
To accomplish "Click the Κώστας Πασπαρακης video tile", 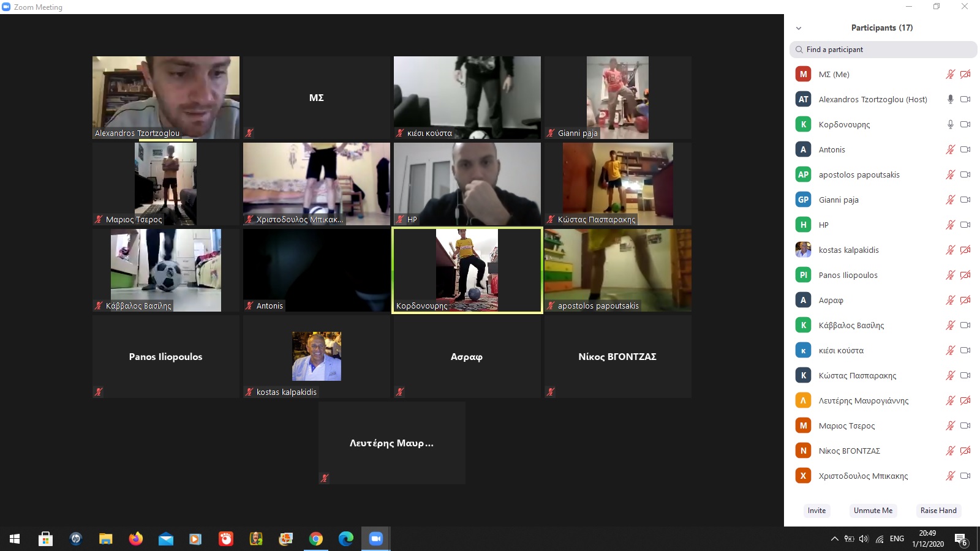I will (618, 184).
